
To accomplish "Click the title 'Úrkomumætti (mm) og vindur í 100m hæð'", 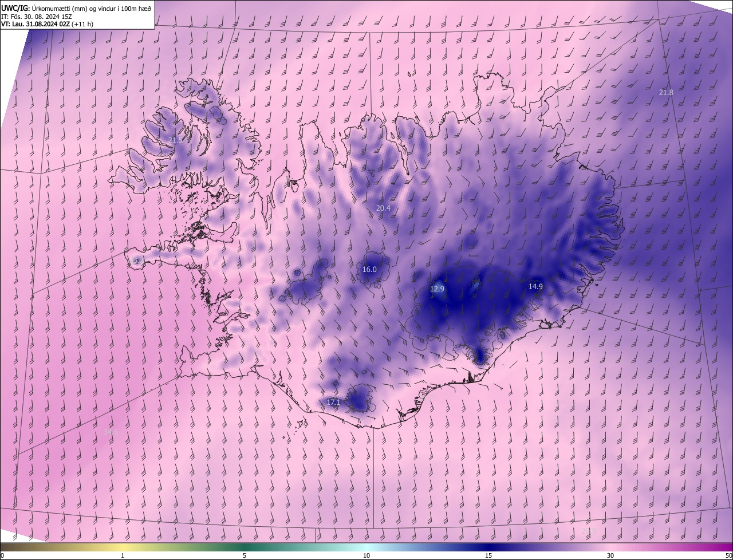I will pyautogui.click(x=92, y=9).
